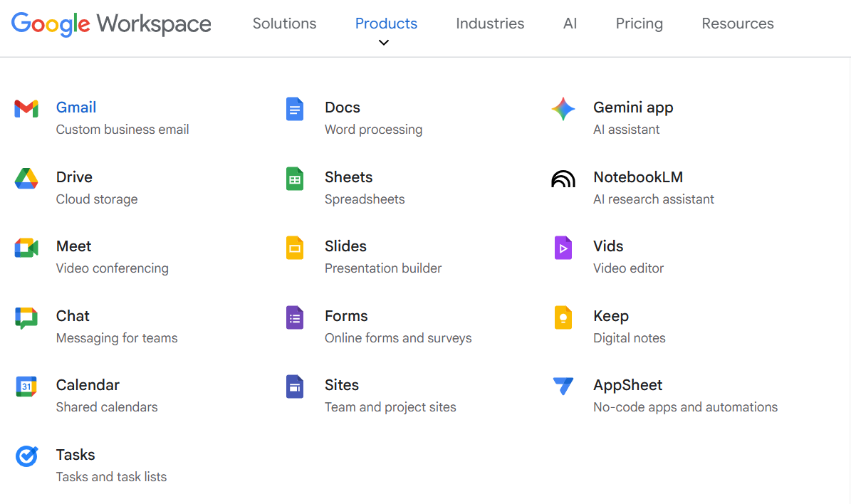Open the Gmail product link
Image resolution: width=851 pixels, height=504 pixels.
(x=76, y=107)
